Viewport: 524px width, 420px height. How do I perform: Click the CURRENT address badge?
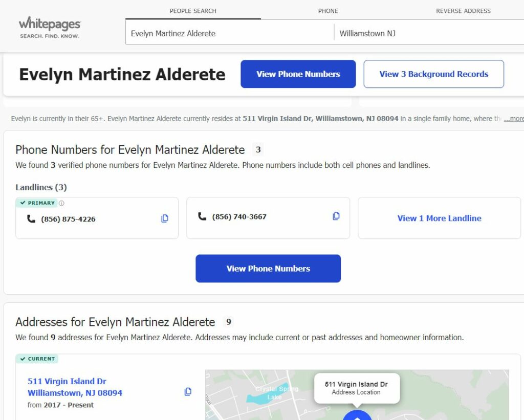[37, 359]
